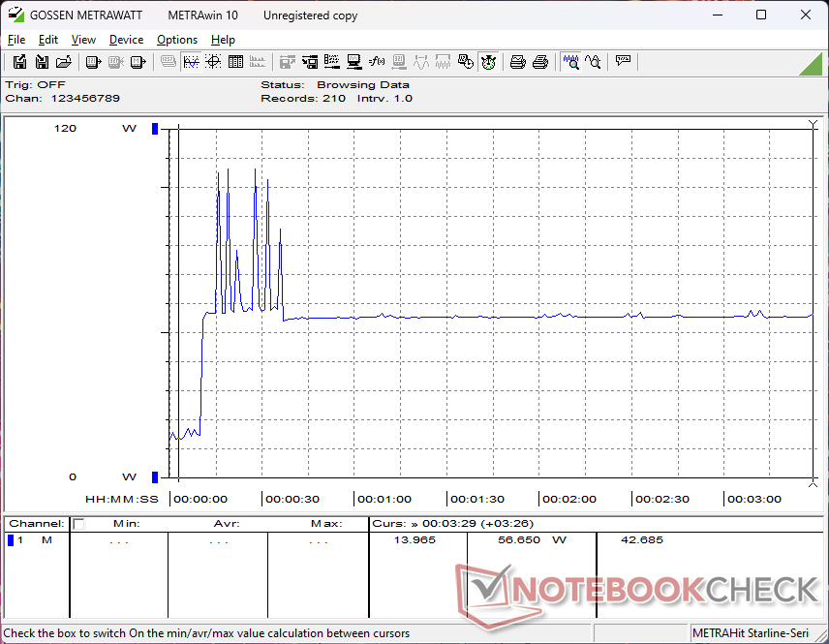Click the f(x) math function icon
829x644 pixels.
click(377, 62)
